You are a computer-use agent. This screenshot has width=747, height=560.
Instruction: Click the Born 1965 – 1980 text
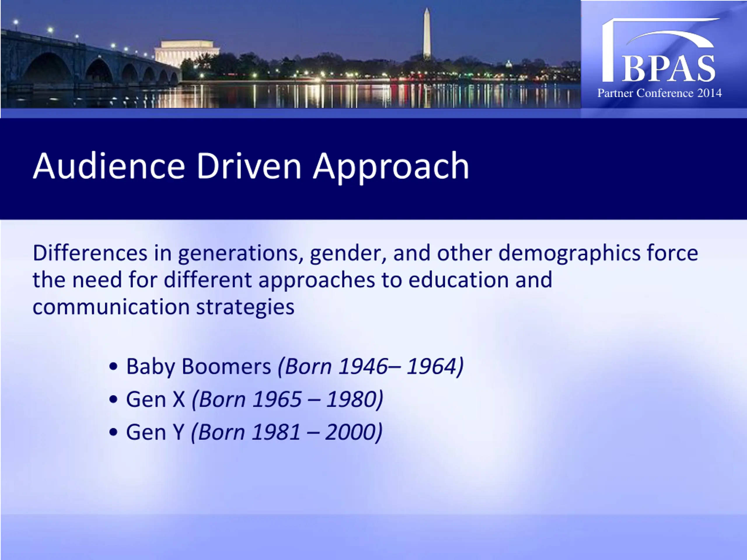coord(287,399)
